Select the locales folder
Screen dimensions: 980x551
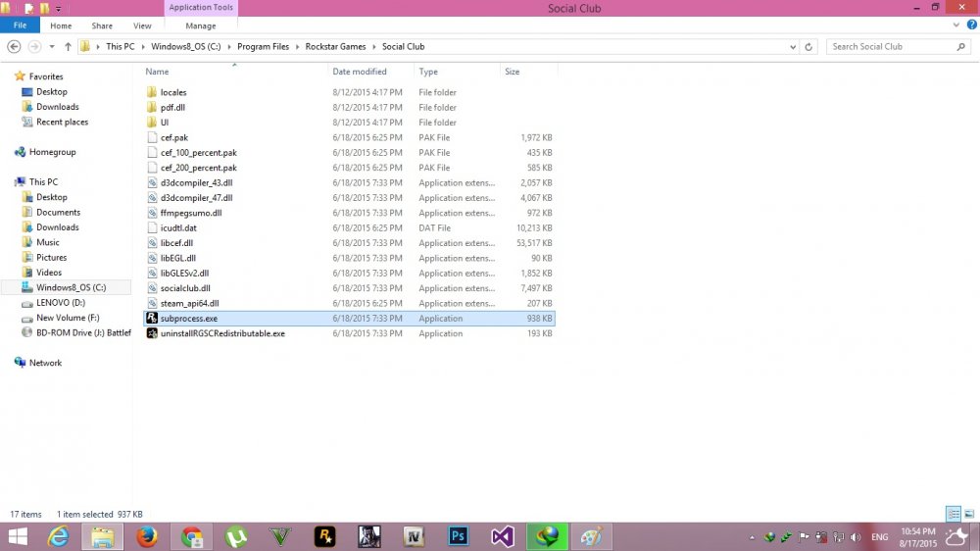173,92
